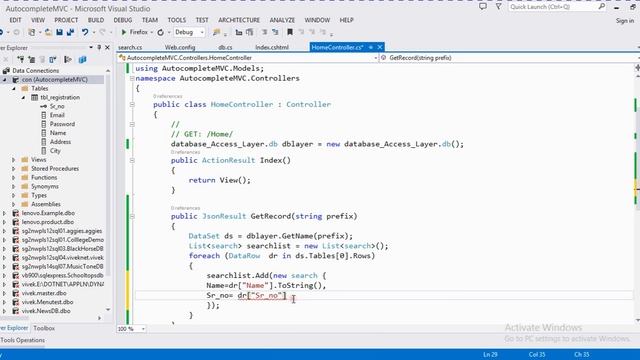This screenshot has width=640, height=360.
Task: Click the notifications filter funnel icon
Action: pyautogui.click(x=498, y=7)
